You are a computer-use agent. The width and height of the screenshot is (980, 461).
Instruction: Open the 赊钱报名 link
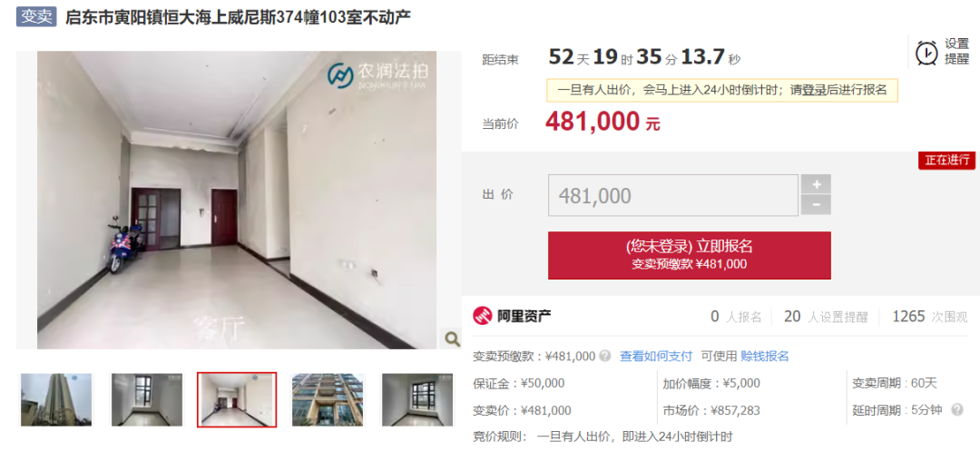765,356
